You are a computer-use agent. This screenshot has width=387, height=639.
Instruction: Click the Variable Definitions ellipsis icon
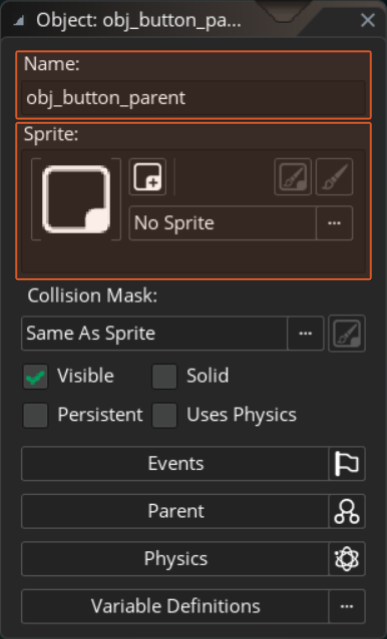pos(347,606)
